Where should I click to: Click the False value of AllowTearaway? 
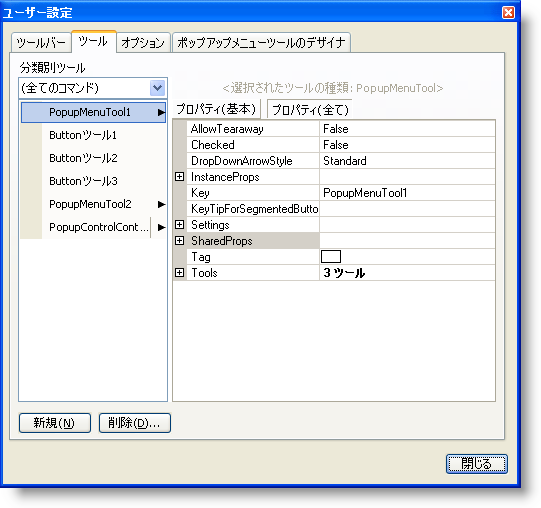point(336,129)
